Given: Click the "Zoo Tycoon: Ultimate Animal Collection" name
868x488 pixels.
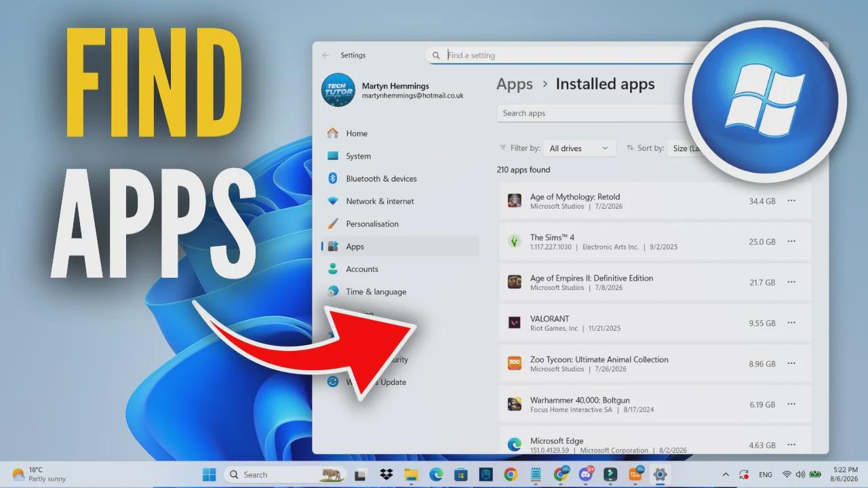Looking at the screenshot, I should [x=599, y=360].
